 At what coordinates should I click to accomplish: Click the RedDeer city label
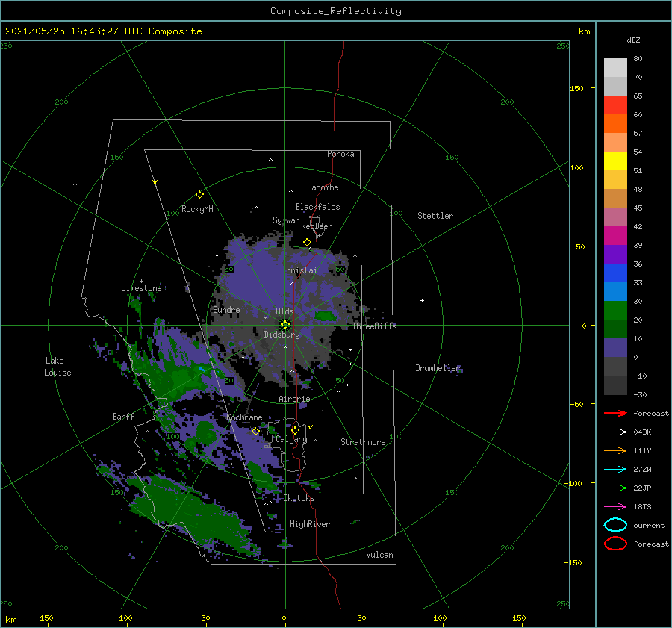[x=317, y=226]
